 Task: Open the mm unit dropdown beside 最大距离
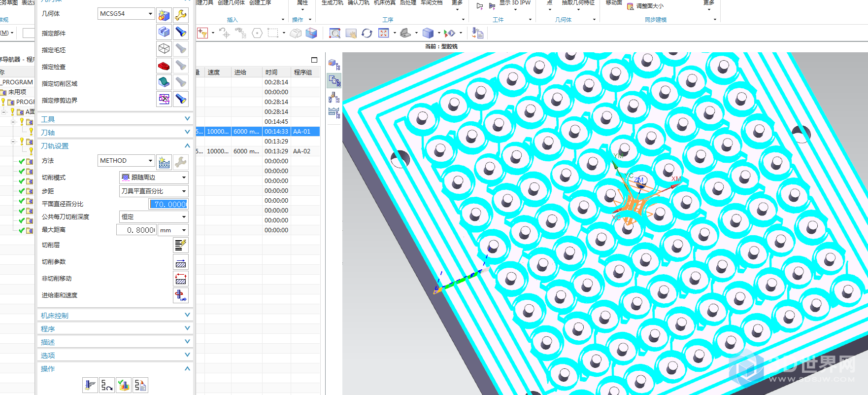tap(173, 230)
